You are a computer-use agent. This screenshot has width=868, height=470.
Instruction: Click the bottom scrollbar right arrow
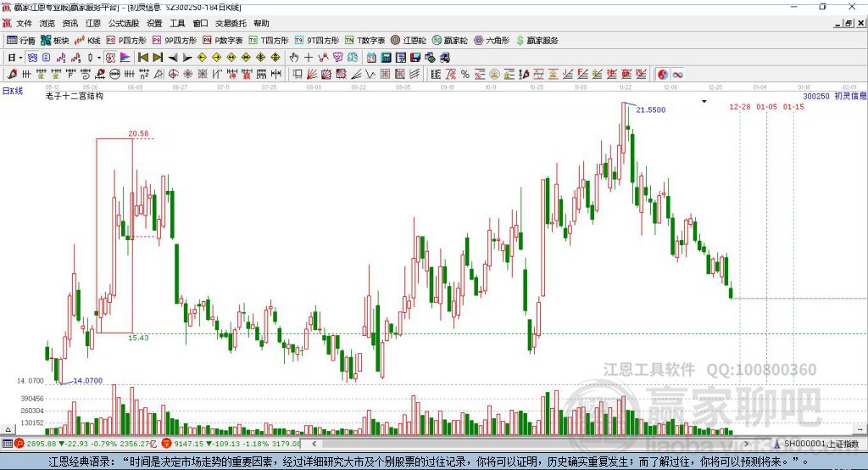coord(746,444)
